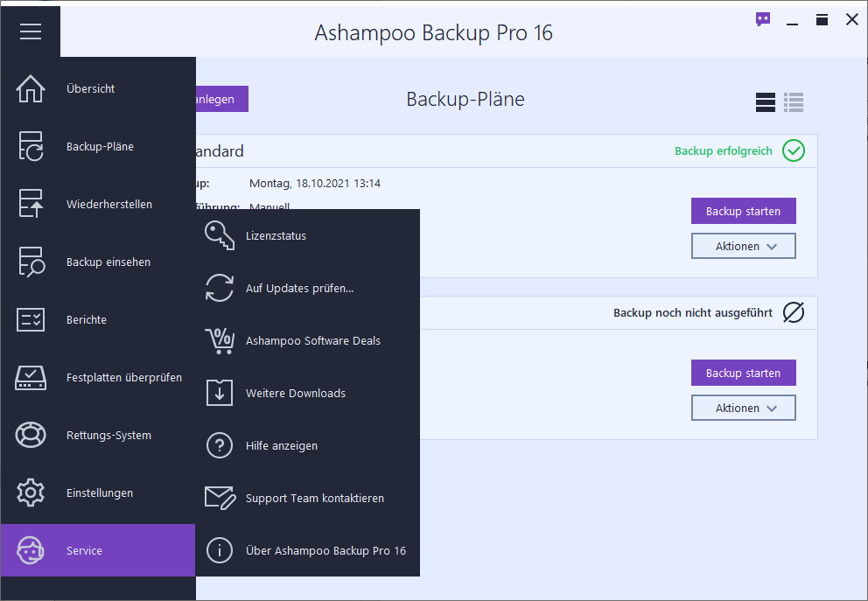Choose Wiederherstellen label in the sidebar

(109, 204)
